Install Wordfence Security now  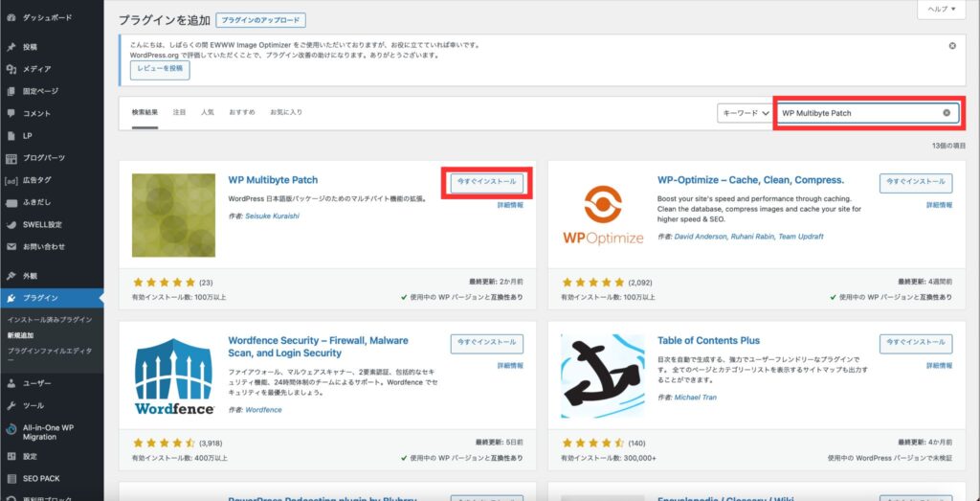[x=487, y=344]
